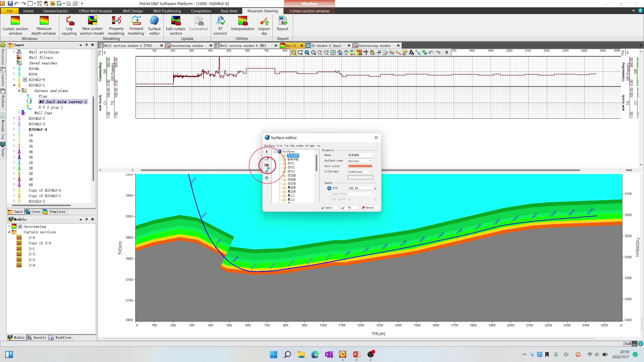
Task: Open the Forward modeling tool
Action: point(136,25)
